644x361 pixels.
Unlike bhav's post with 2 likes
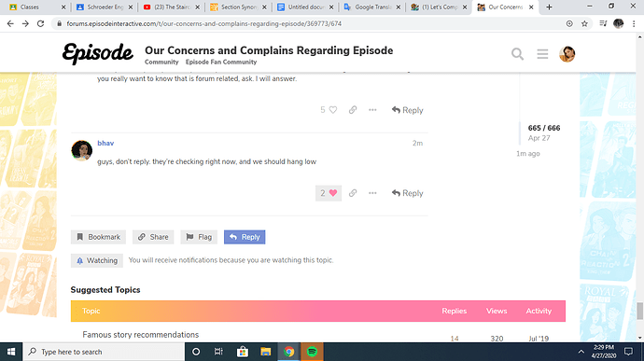click(x=329, y=193)
